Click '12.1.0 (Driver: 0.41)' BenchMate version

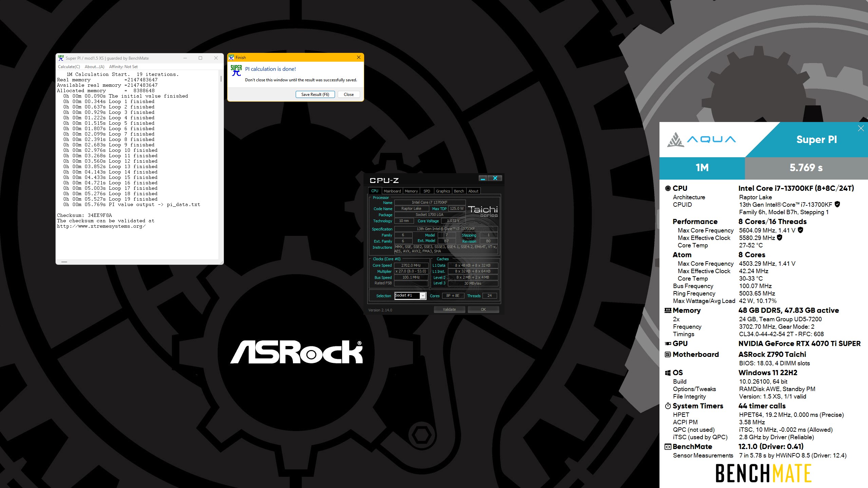coord(771,447)
